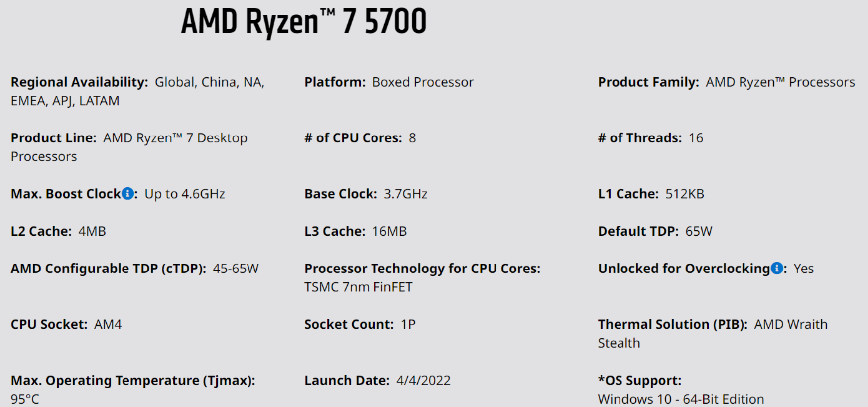Click the Product Family label
Image resolution: width=868 pixels, height=407 pixels.
coord(648,82)
